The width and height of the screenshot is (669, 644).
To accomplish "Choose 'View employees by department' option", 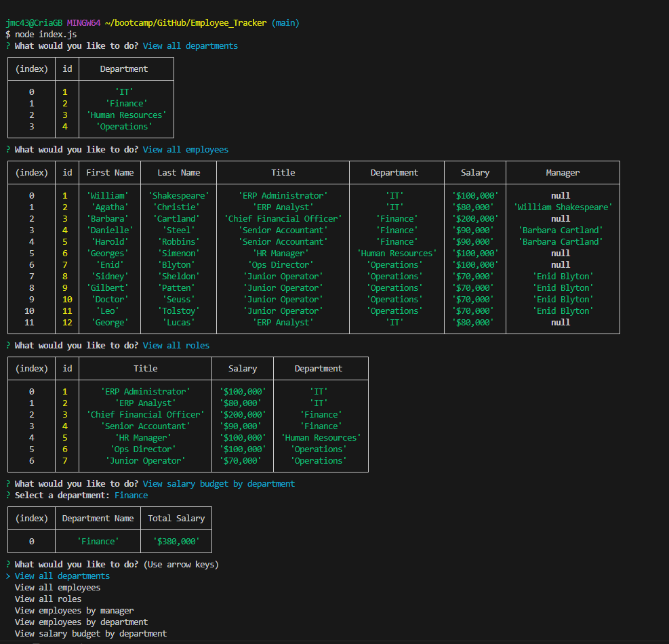I will pyautogui.click(x=81, y=622).
